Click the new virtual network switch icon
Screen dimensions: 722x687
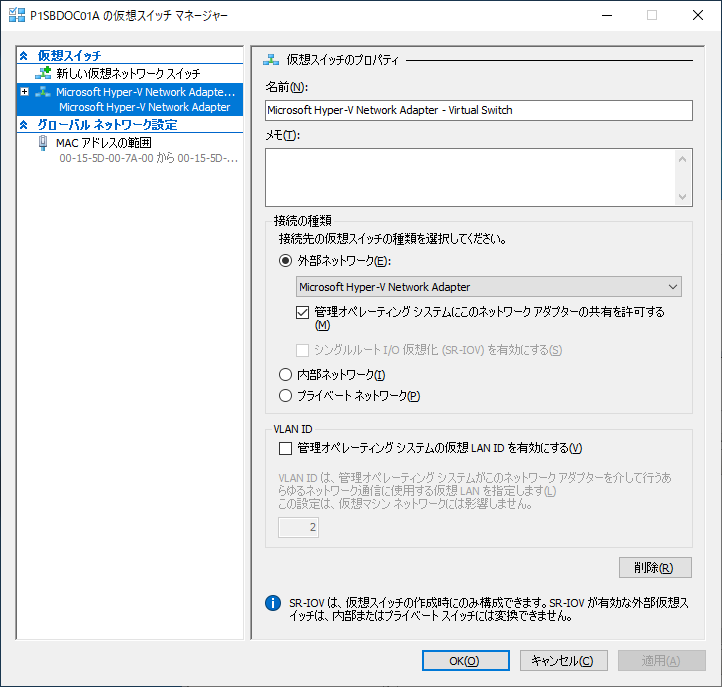coord(43,73)
